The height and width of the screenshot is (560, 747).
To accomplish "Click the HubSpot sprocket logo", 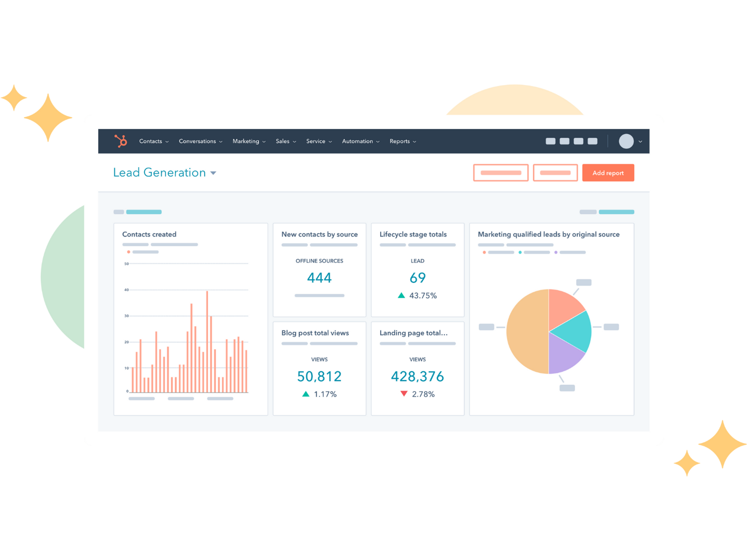I will coord(121,141).
